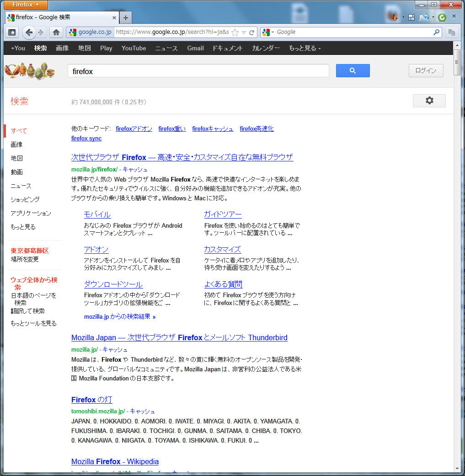465x476 pixels.
Task: Open the ダウンロードツール sitelink
Action: [113, 284]
